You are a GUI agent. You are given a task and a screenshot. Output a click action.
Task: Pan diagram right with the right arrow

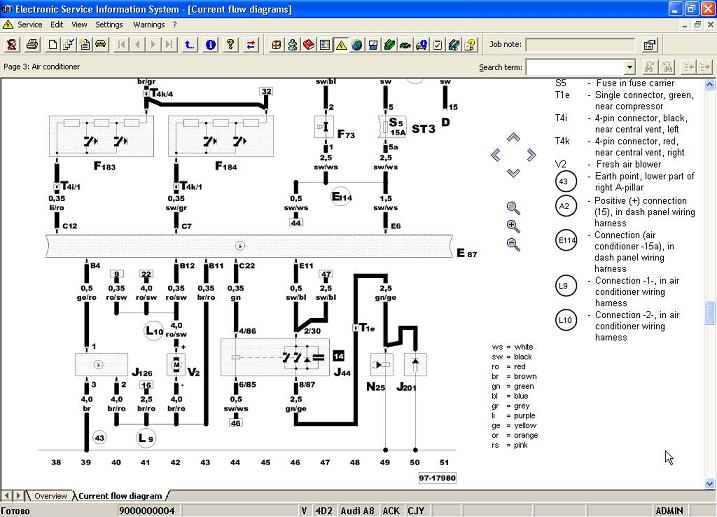[532, 154]
